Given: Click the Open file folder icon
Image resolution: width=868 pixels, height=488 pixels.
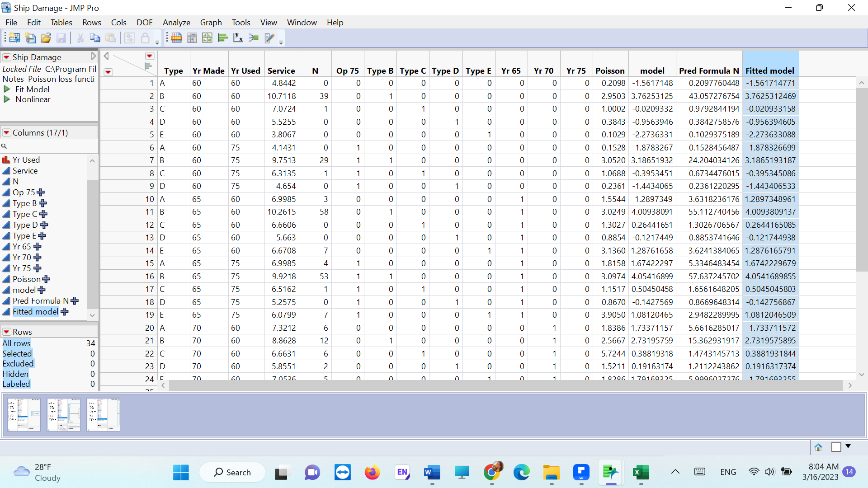Looking at the screenshot, I should 46,38.
